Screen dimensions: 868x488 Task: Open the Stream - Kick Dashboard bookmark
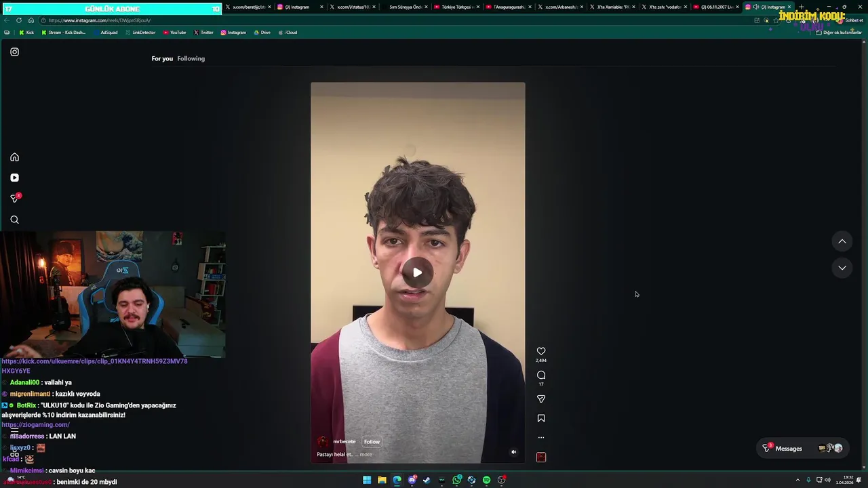point(64,33)
